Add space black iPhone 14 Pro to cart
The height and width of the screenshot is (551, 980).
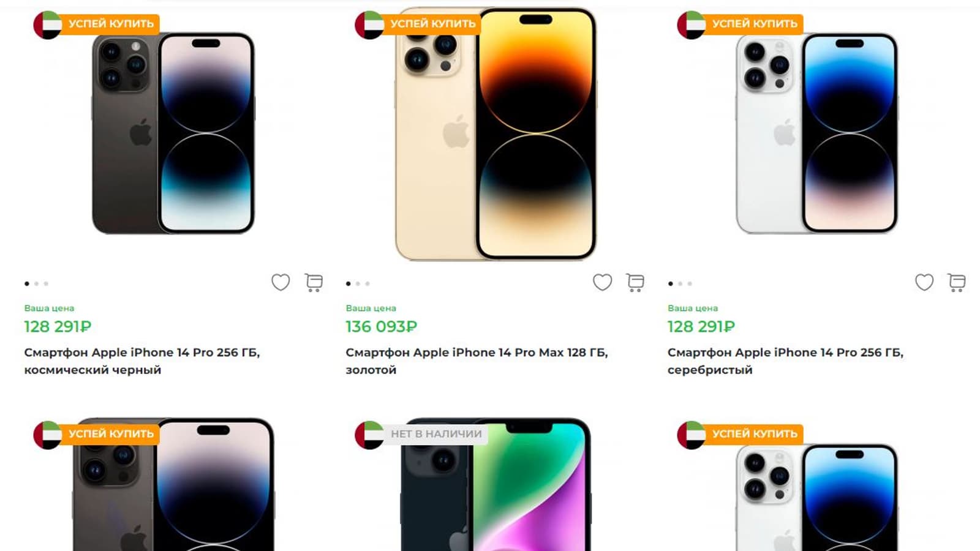point(314,282)
